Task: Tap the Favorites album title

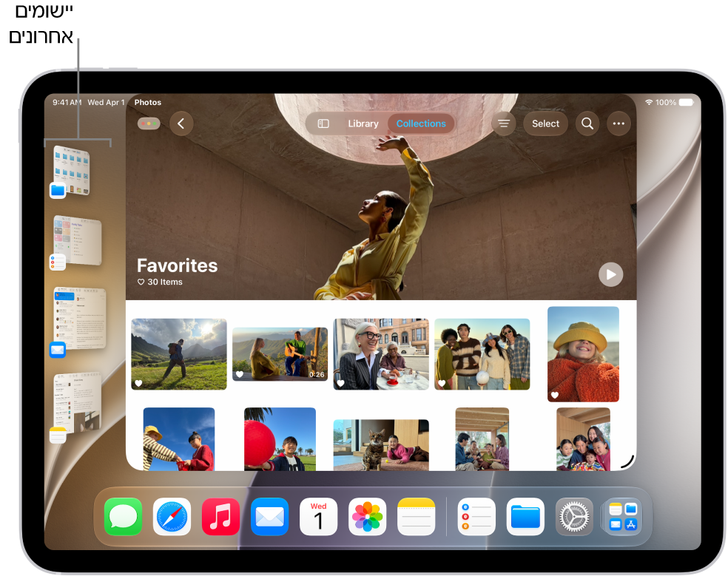Action: (177, 265)
